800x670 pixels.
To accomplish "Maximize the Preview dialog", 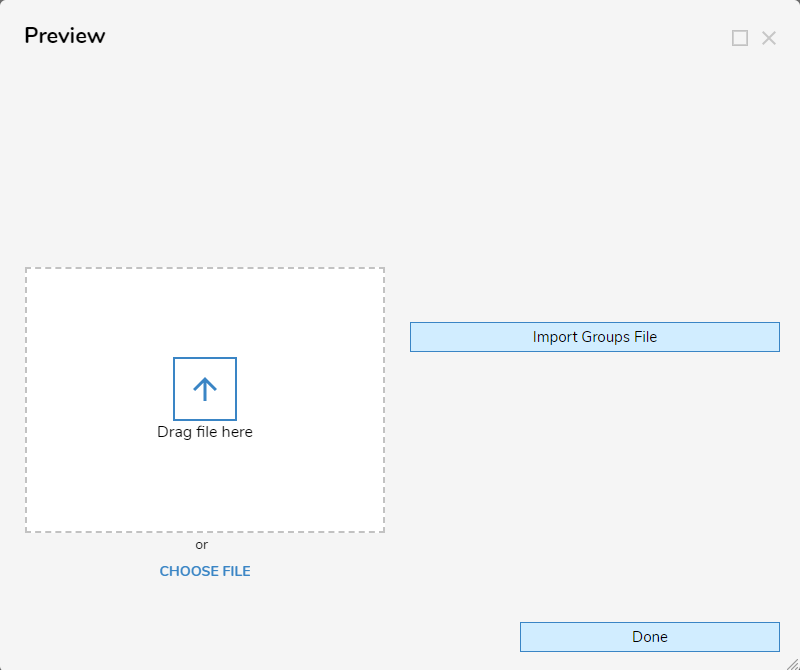I will click(x=740, y=38).
